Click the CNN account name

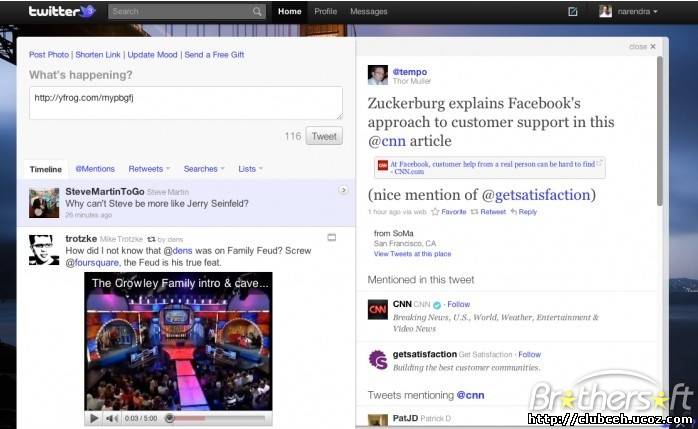click(402, 304)
